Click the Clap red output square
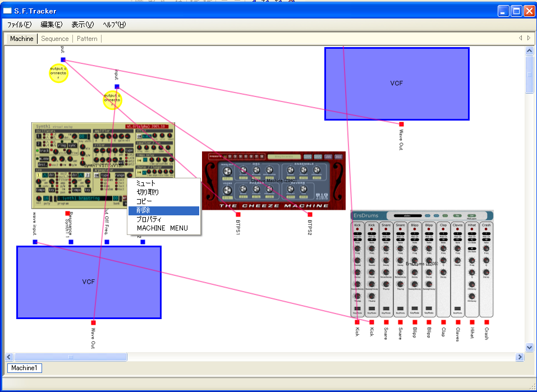537x392 pixels. (x=443, y=322)
